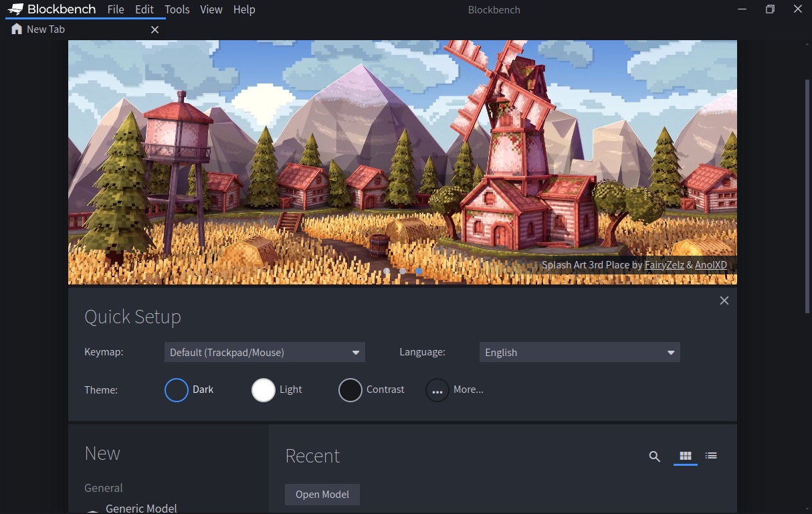Switch recent models to list view
Viewport: 812px width, 514px height.
coord(711,456)
